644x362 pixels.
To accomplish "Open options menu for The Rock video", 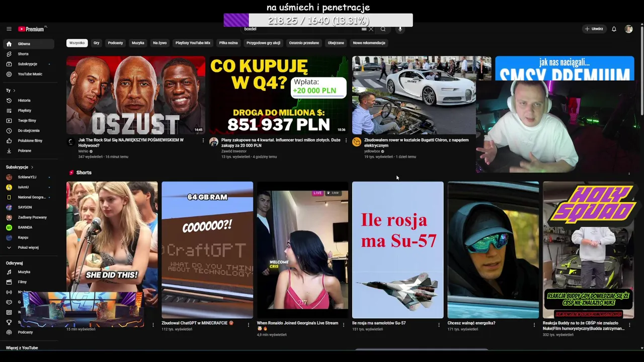I will [x=203, y=141].
